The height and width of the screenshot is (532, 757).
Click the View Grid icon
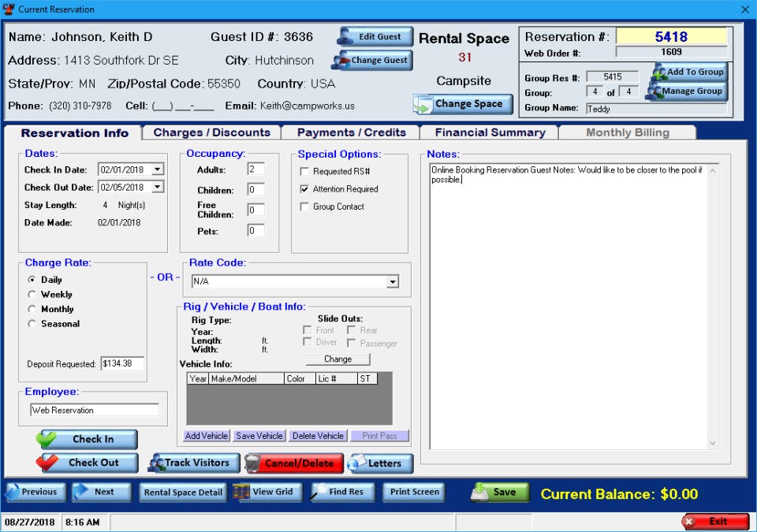[x=241, y=493]
